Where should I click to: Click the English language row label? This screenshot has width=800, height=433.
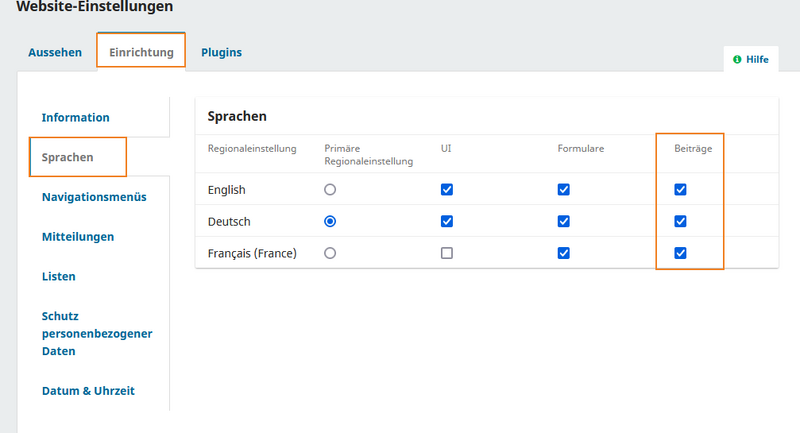click(x=227, y=190)
